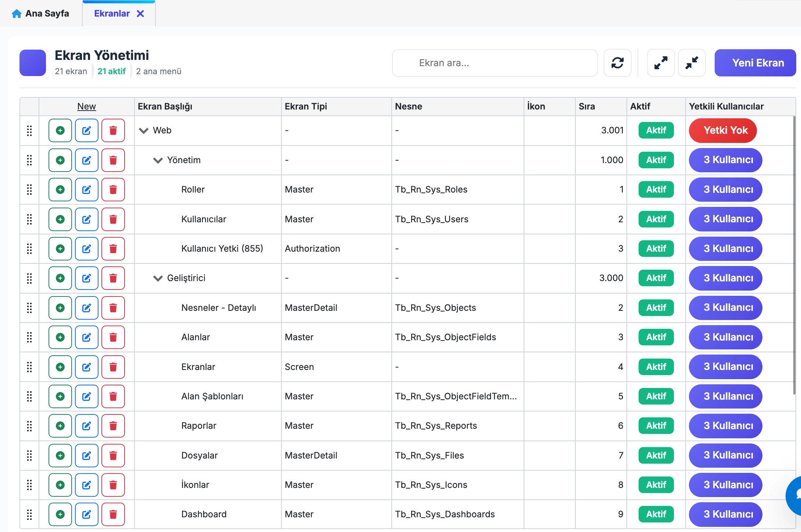Screen dimensions: 801x532
Task: Close the Ekranlar tab
Action: click(140, 14)
